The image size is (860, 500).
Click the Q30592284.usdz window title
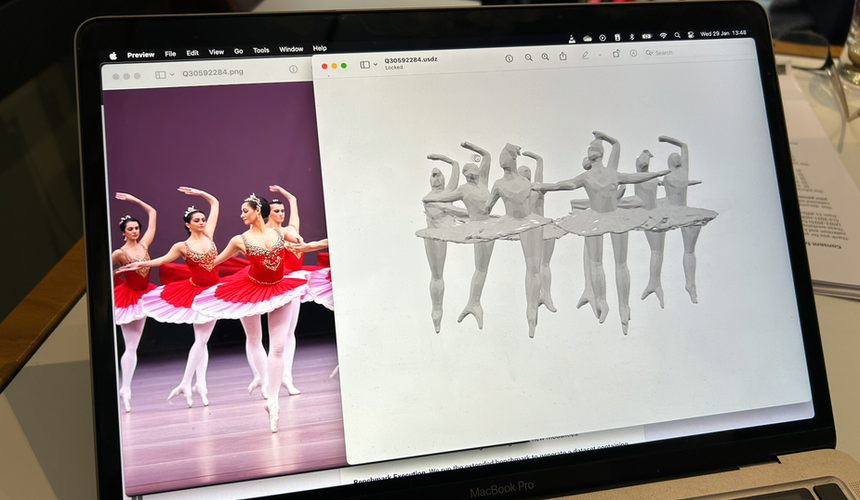(411, 60)
